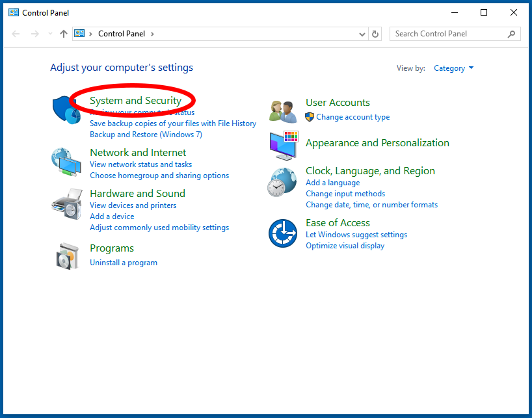Select View devices and printers

tap(133, 205)
